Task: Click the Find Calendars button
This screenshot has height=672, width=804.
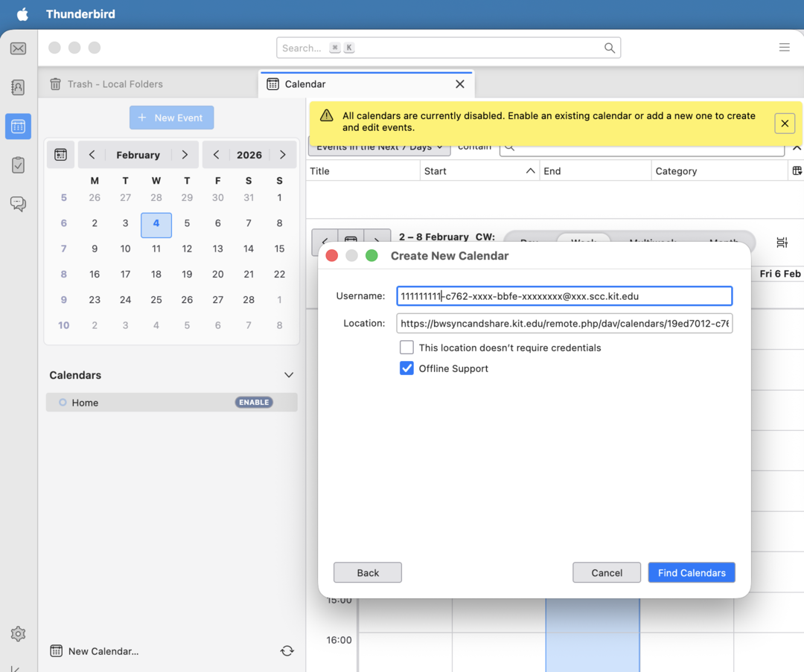Action: click(x=691, y=572)
